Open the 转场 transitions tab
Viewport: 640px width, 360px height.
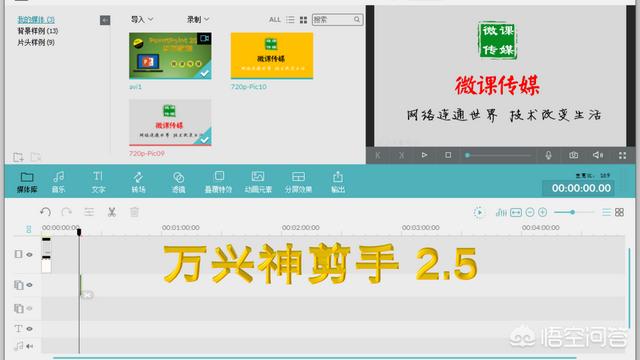pos(138,182)
